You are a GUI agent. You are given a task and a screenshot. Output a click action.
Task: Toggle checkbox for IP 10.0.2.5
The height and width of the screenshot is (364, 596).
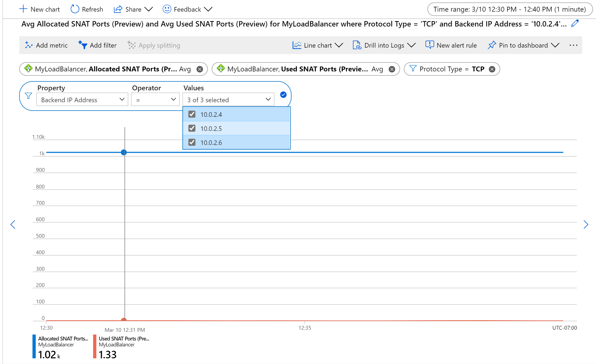coord(192,128)
